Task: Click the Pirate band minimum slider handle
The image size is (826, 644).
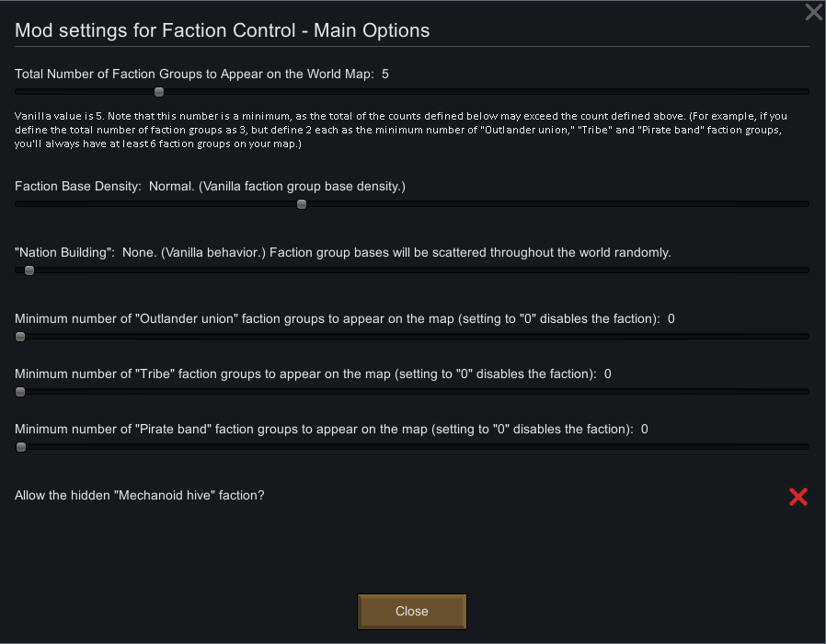Action: pos(20,447)
